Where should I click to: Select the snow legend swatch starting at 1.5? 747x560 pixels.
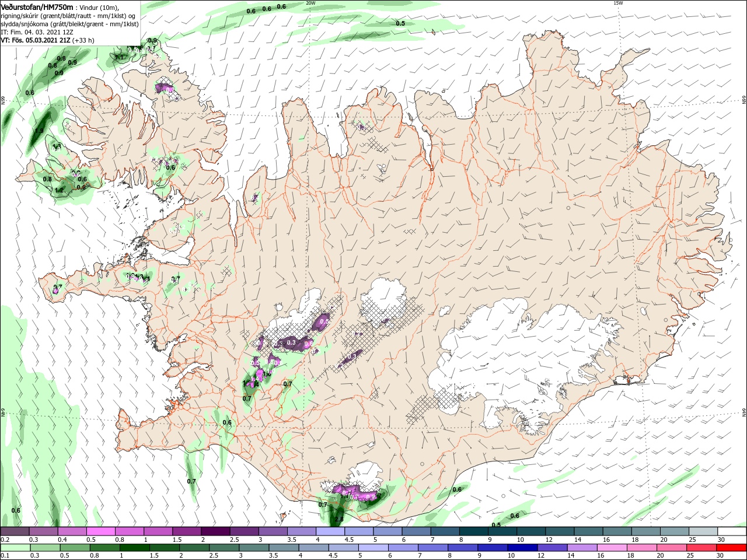tap(186, 531)
